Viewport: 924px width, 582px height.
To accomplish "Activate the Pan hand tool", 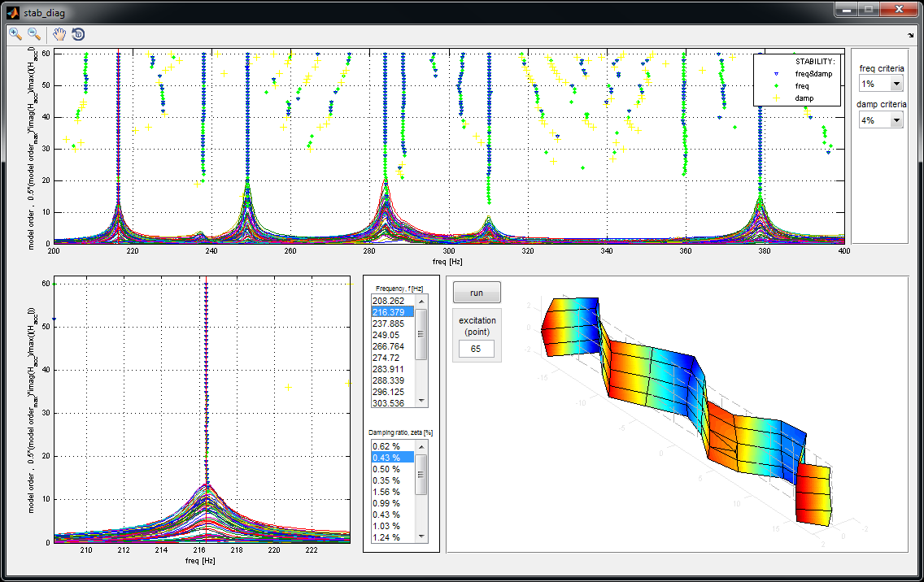I will point(59,34).
